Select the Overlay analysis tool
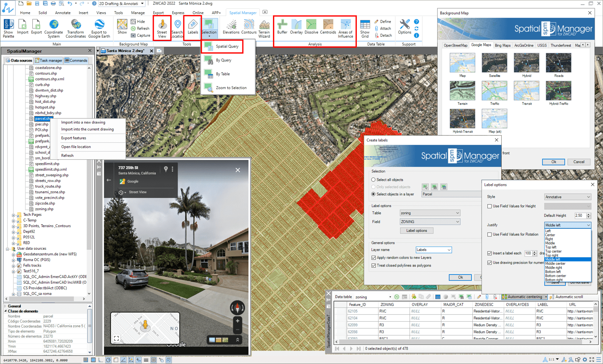603x364 pixels. point(296,27)
